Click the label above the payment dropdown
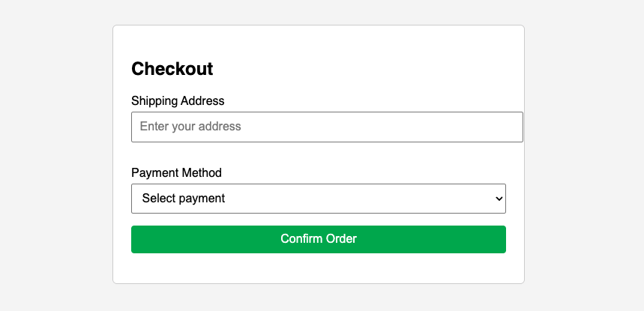The image size is (644, 311). 176,172
